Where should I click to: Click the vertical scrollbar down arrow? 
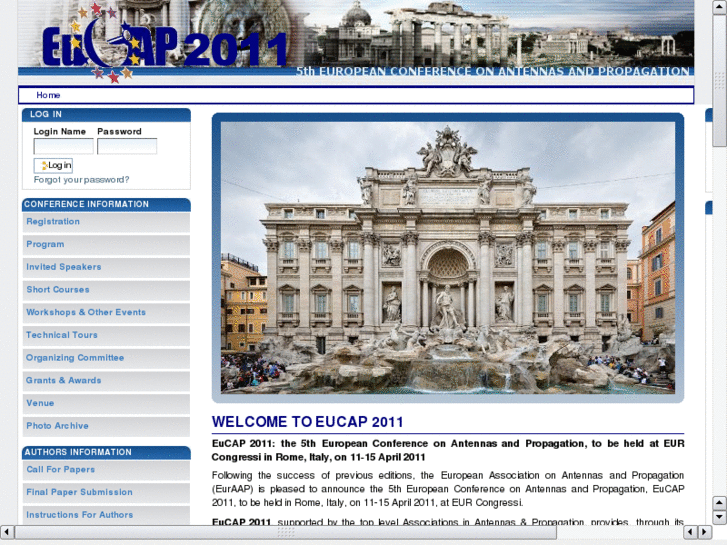click(x=719, y=517)
